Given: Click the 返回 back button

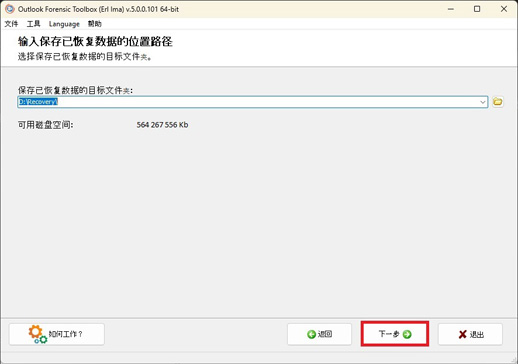Looking at the screenshot, I should (319, 334).
